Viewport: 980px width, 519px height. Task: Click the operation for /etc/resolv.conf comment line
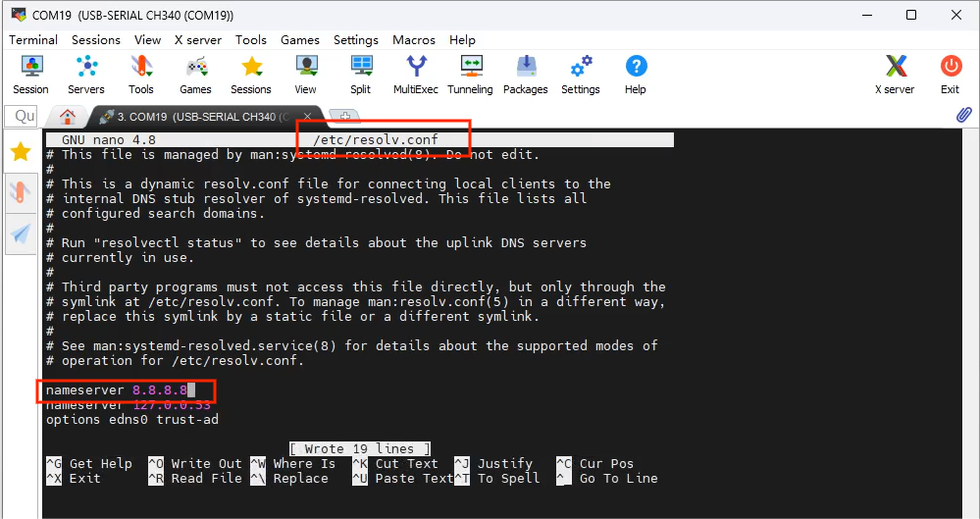click(x=175, y=361)
